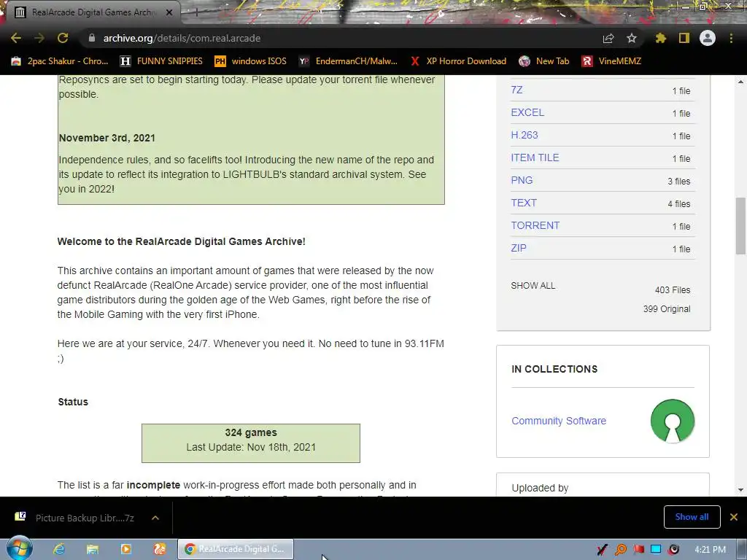Open the 2pac Shakur bookmark

(x=60, y=61)
